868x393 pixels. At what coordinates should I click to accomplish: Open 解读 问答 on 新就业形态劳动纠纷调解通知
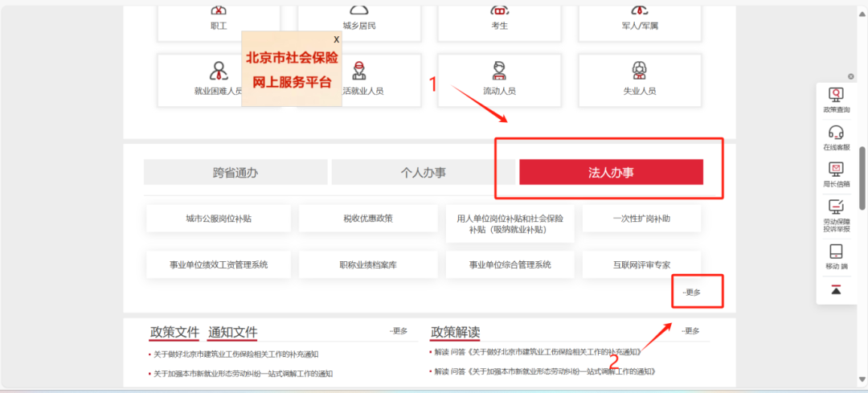[x=545, y=371]
